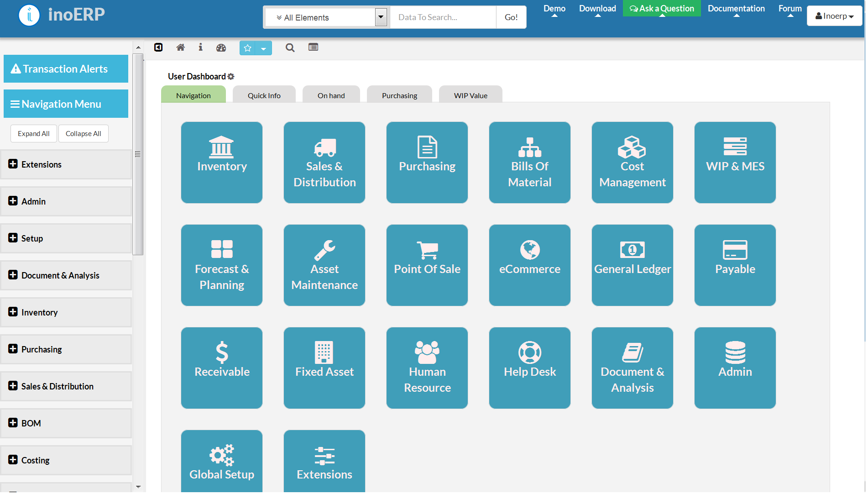Viewport: 868px width, 494px height.
Task: Open the Inventory module tile
Action: 221,162
